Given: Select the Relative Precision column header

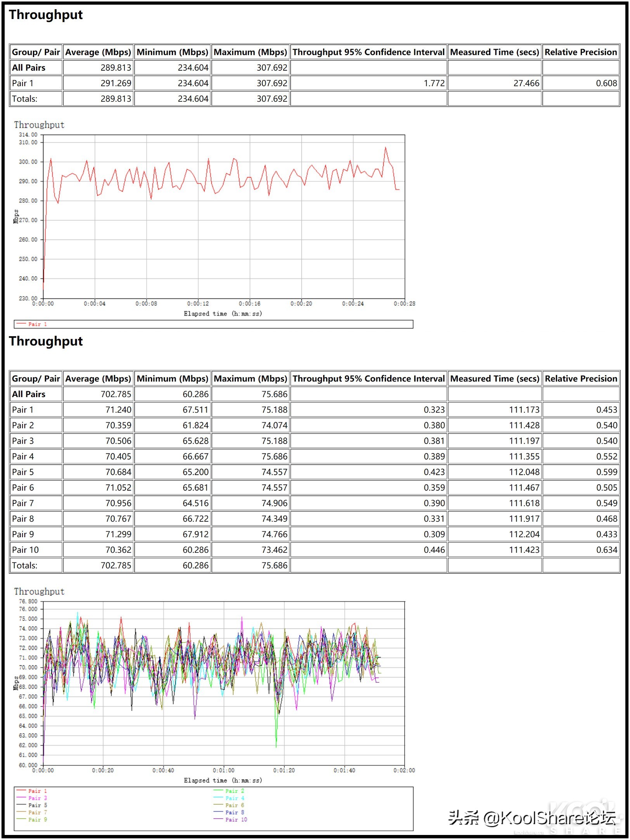Looking at the screenshot, I should [580, 52].
